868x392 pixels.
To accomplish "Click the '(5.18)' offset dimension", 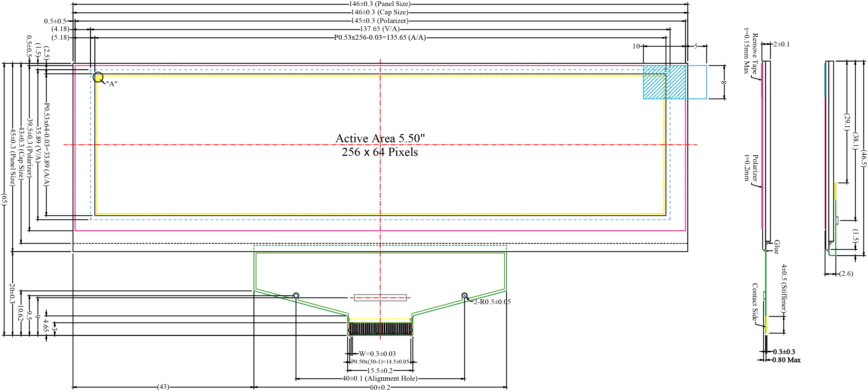I will [60, 38].
